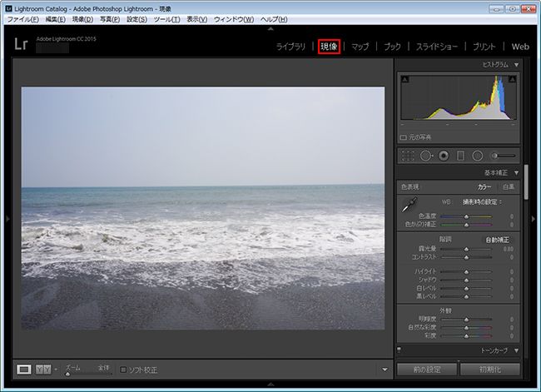Show the top module panel arrow

(270, 29)
